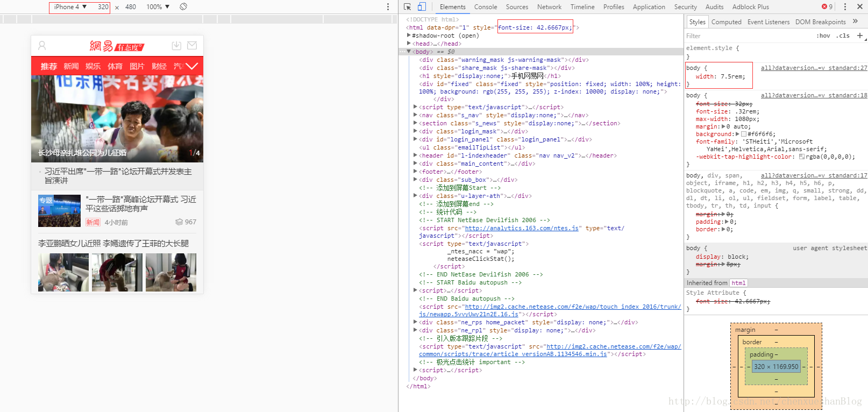The height and width of the screenshot is (412, 868).
Task: Open the Timeline tab
Action: pos(582,7)
